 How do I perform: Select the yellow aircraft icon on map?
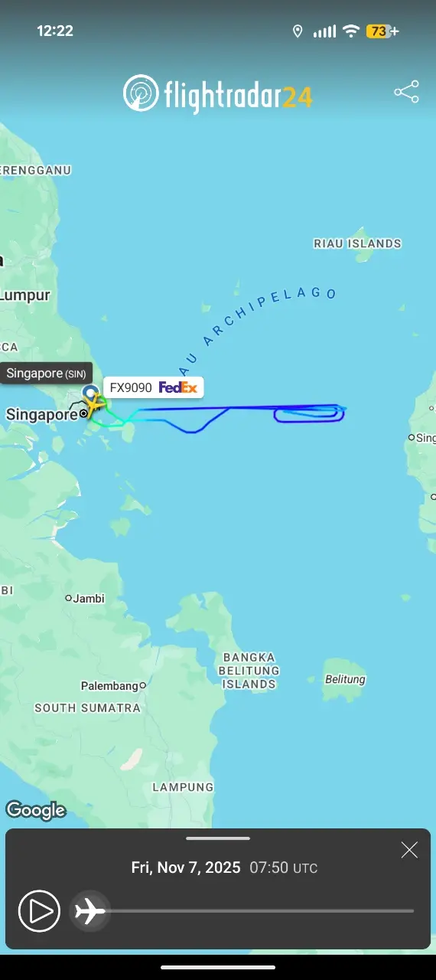tap(95, 407)
